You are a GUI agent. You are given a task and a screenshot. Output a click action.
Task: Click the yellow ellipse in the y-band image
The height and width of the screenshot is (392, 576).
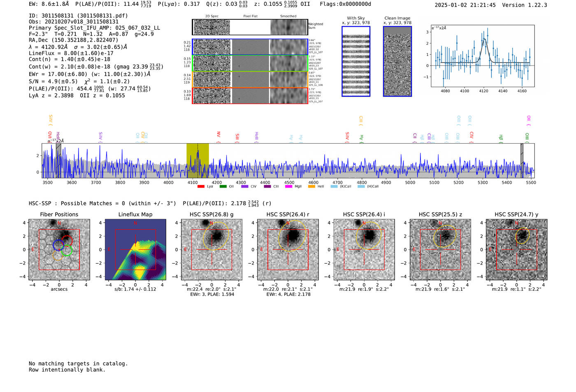[x=522, y=236]
